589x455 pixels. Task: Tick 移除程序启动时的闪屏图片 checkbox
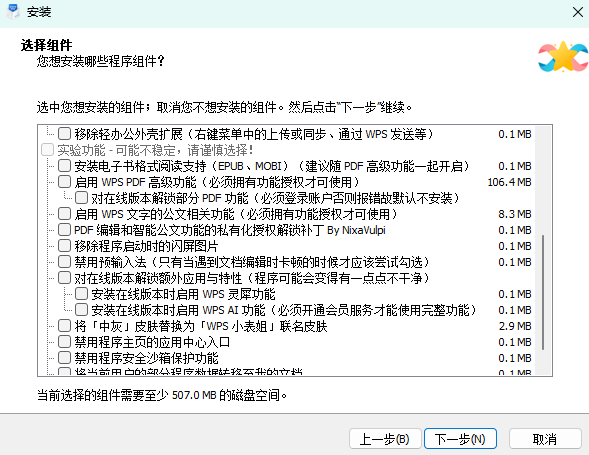pos(64,246)
